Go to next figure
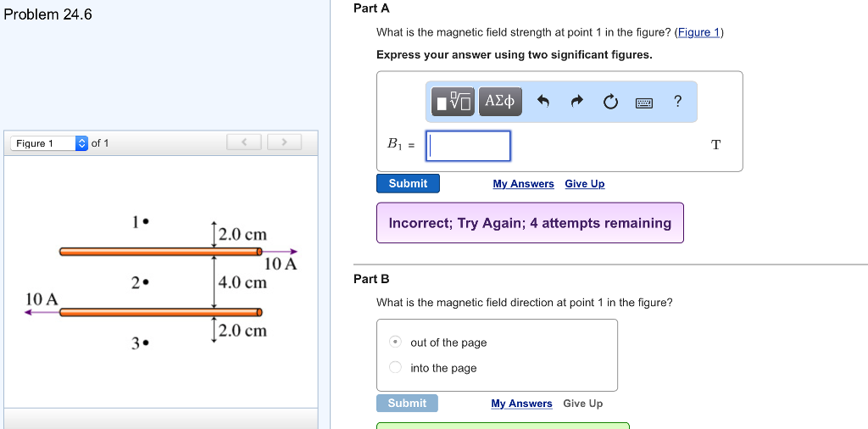Viewport: 868px width, 429px height. coord(284,142)
